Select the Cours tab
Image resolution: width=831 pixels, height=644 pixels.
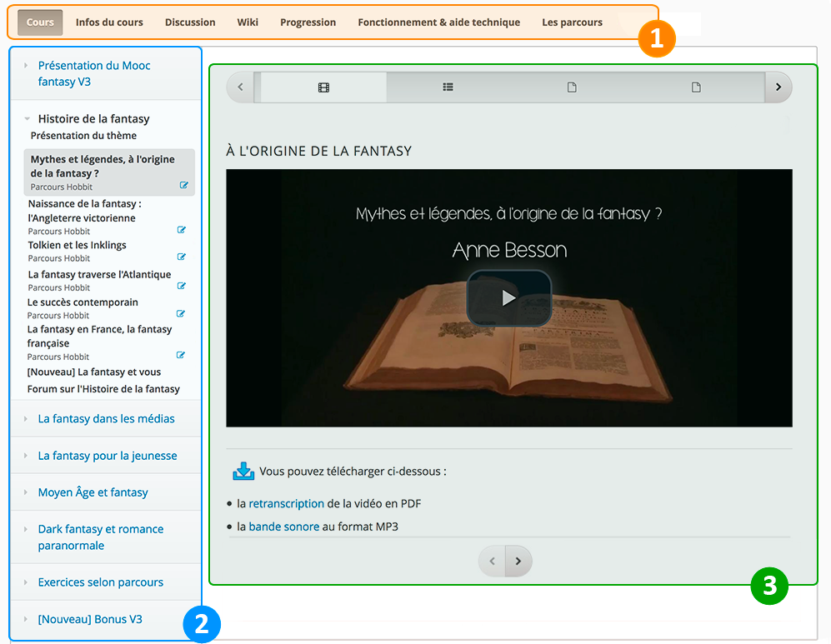[x=40, y=22]
